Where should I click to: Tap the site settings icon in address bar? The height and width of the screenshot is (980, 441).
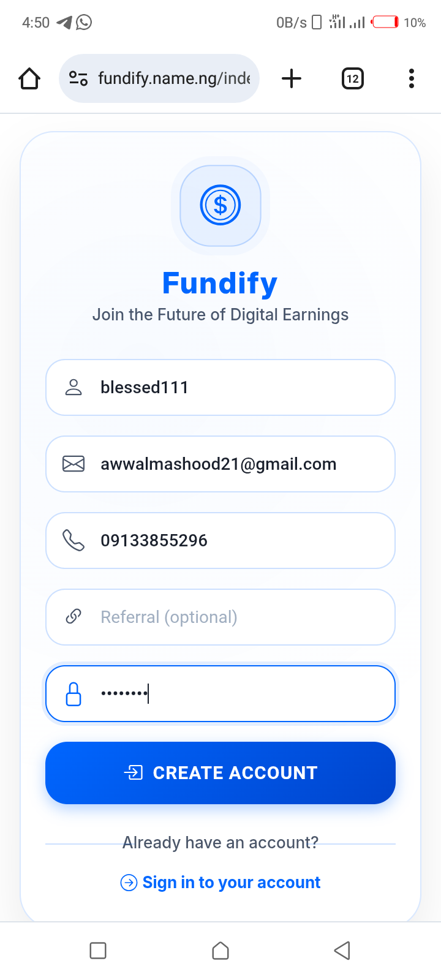tap(78, 78)
